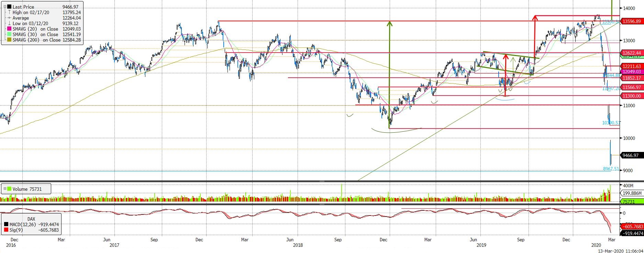
Task: Click the red 12622.44 price axis label
Action: coord(632,53)
